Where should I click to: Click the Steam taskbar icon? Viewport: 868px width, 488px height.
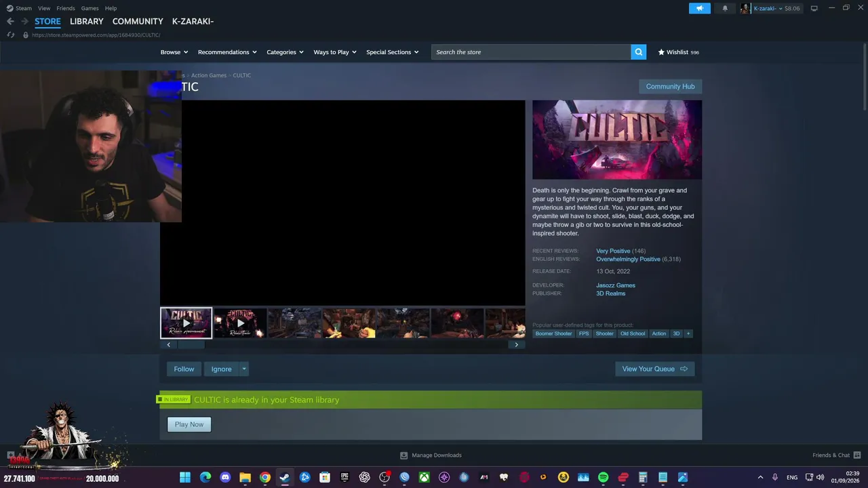[x=285, y=477]
